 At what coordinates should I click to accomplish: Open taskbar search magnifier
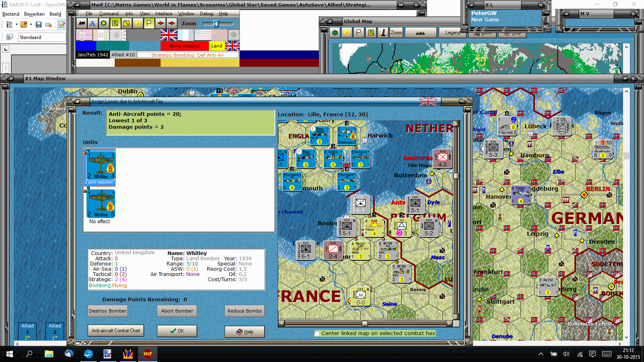coord(29,354)
